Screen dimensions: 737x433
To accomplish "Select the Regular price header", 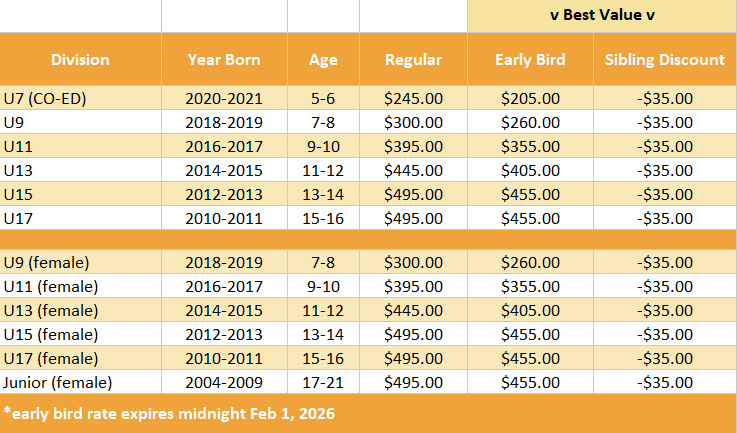I will [413, 60].
